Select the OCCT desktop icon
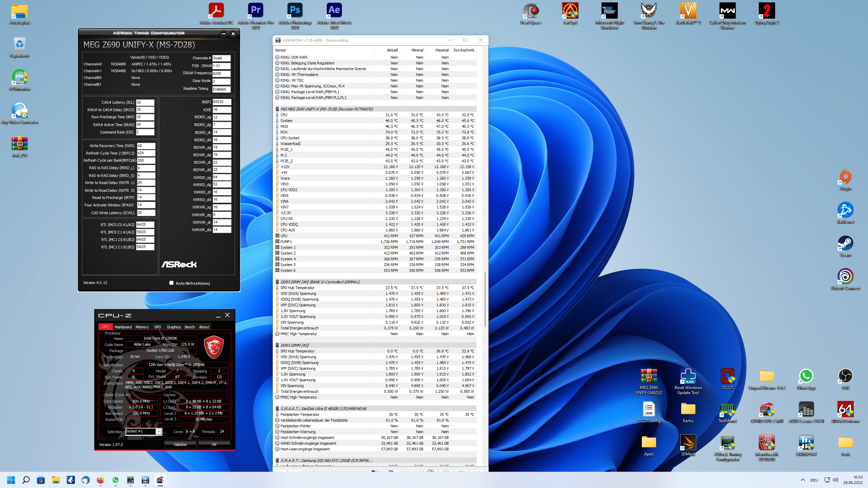The height and width of the screenshot is (488, 868). (x=727, y=379)
